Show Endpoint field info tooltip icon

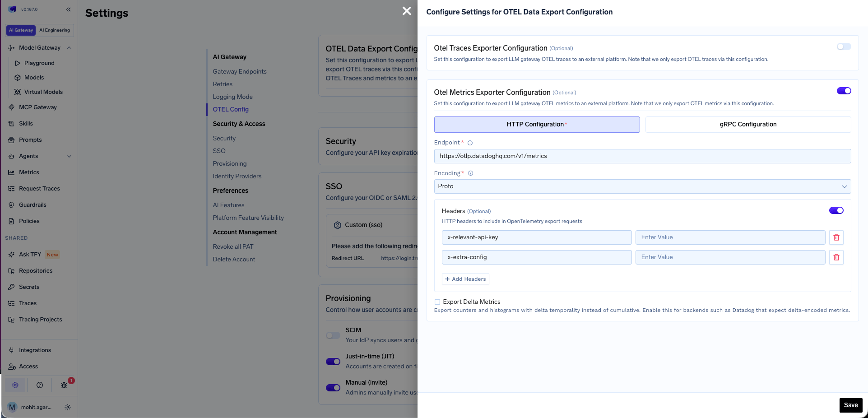click(470, 143)
